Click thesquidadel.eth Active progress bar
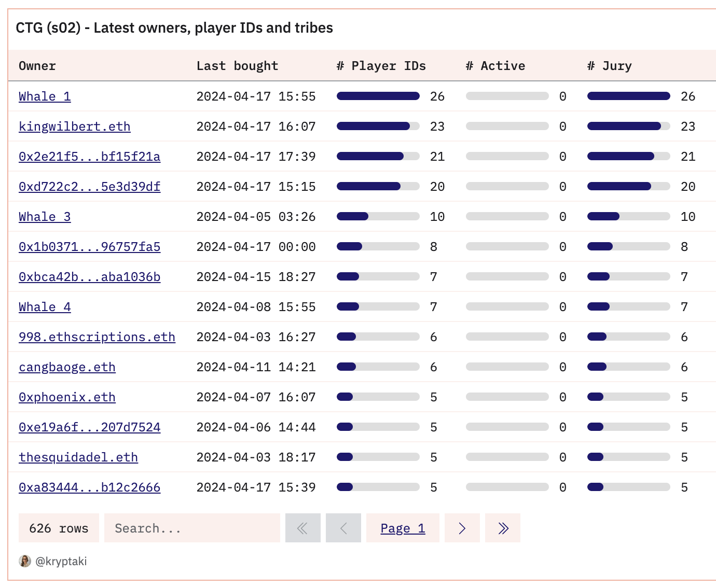 507,457
